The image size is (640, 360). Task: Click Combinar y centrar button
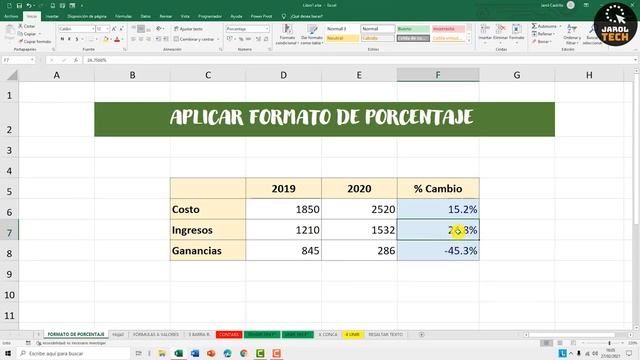pyautogui.click(x=194, y=39)
